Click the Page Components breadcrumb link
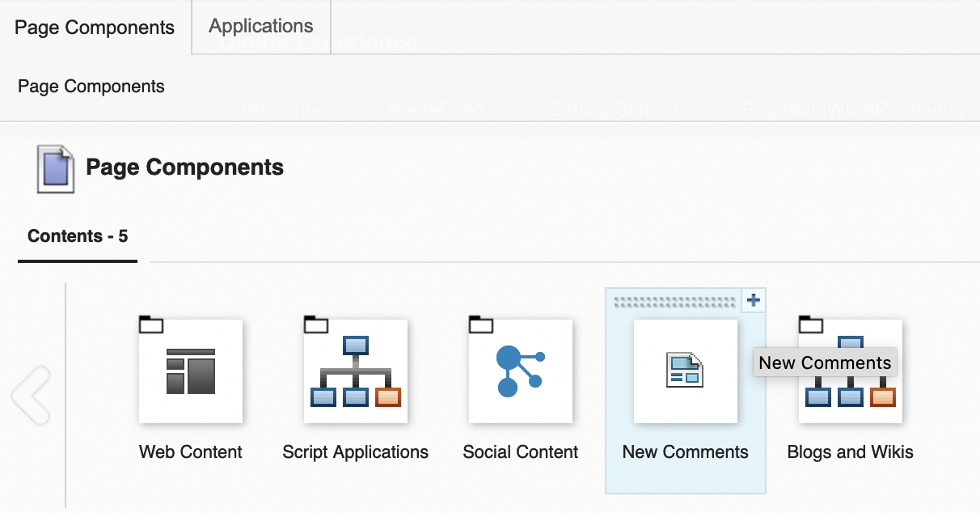This screenshot has height=513, width=980. [91, 86]
